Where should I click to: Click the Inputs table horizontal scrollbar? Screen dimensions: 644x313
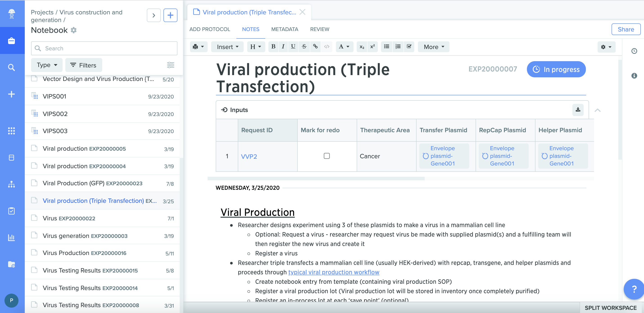pyautogui.click(x=316, y=179)
